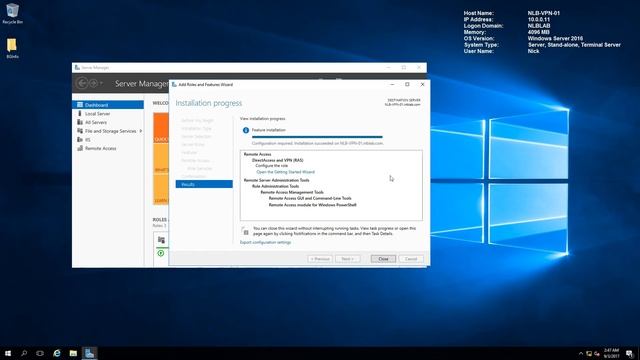Image resolution: width=640 pixels, height=360 pixels.
Task: Show hidden system tray icons
Action: [x=581, y=353]
